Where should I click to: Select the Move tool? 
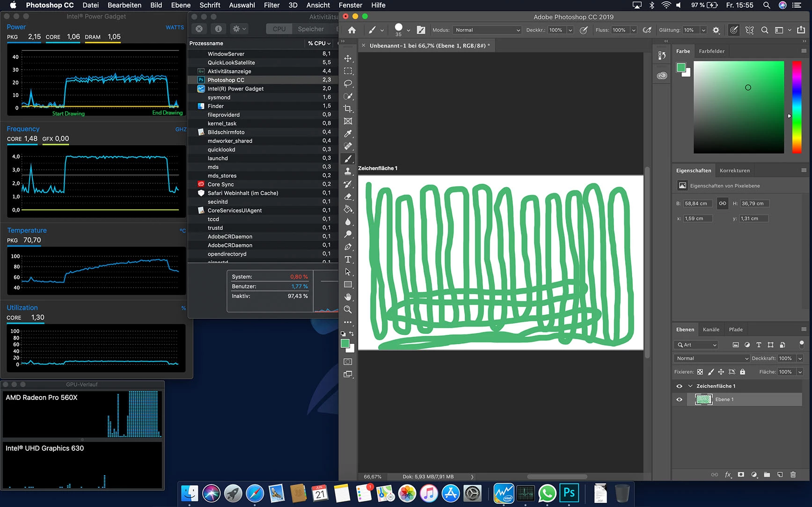tap(348, 58)
